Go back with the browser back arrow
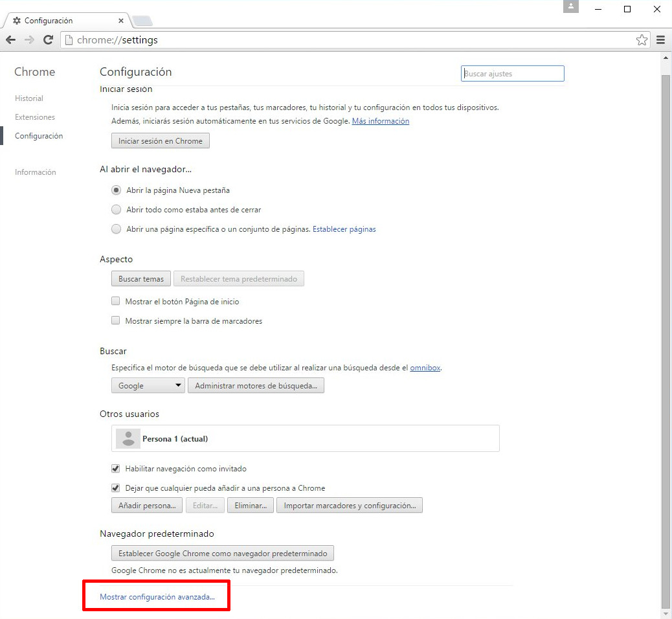 pyautogui.click(x=11, y=40)
